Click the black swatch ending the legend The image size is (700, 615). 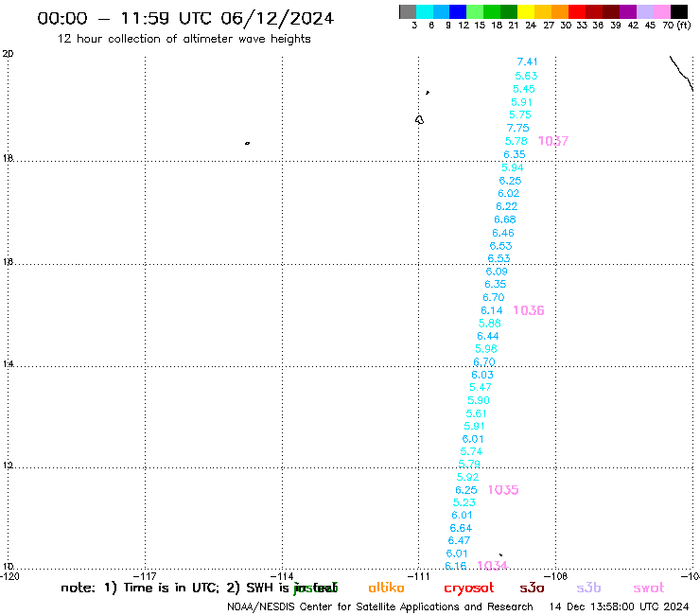(678, 11)
